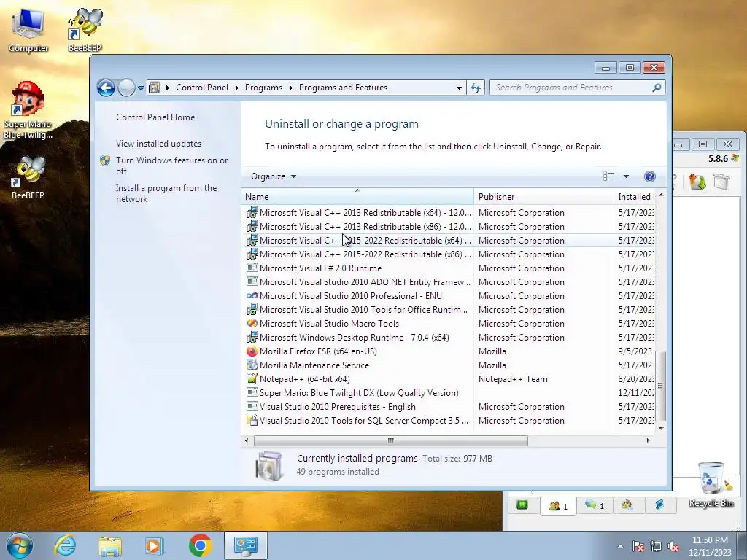The height and width of the screenshot is (560, 747).
Task: Select Visual Studio 2010 Tools for Office Runtime
Action: 363,309
